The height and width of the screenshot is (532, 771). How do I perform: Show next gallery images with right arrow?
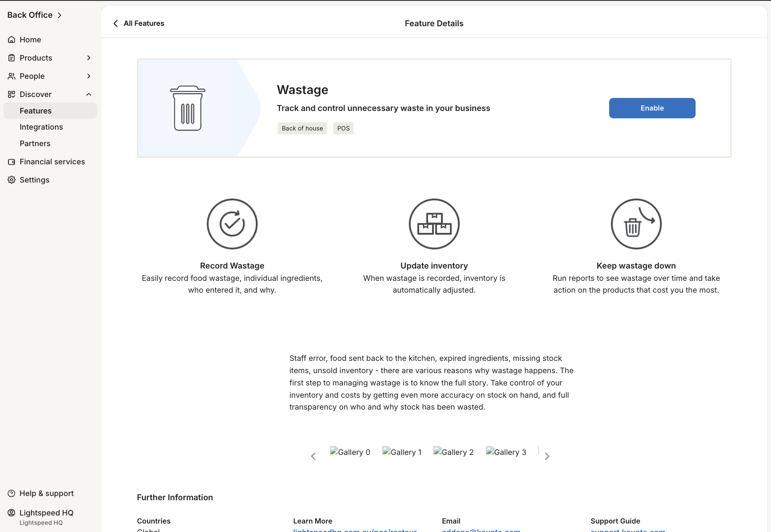click(x=547, y=456)
